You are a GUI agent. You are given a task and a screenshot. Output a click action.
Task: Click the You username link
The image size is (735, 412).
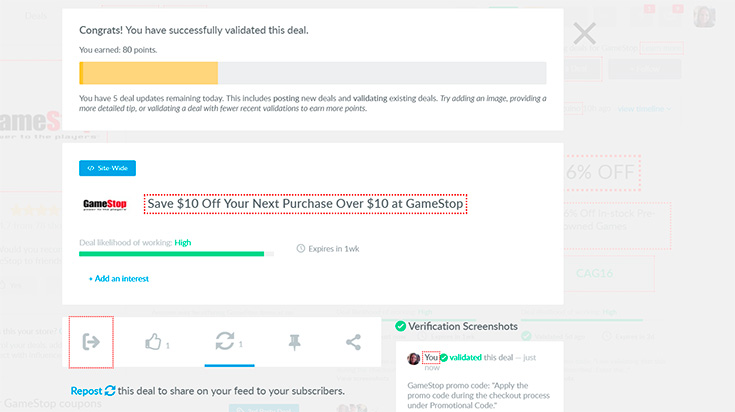(x=431, y=358)
